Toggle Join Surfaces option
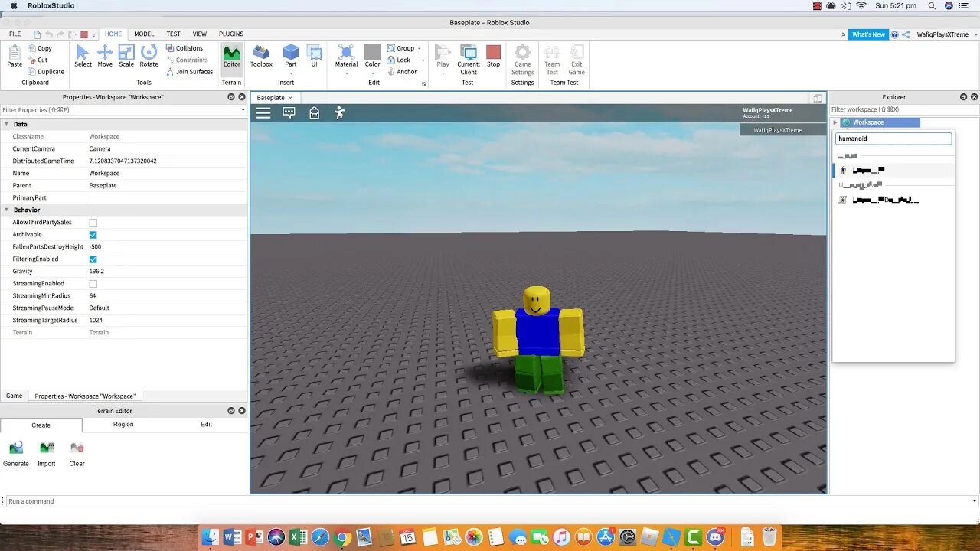This screenshot has width=980, height=551. 189,72
